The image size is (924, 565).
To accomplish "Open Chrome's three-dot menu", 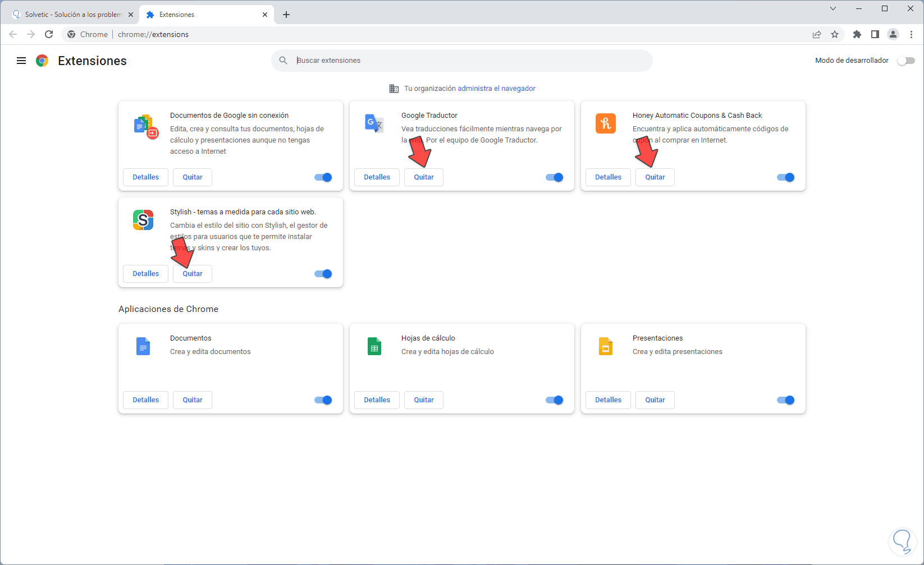I will click(911, 34).
